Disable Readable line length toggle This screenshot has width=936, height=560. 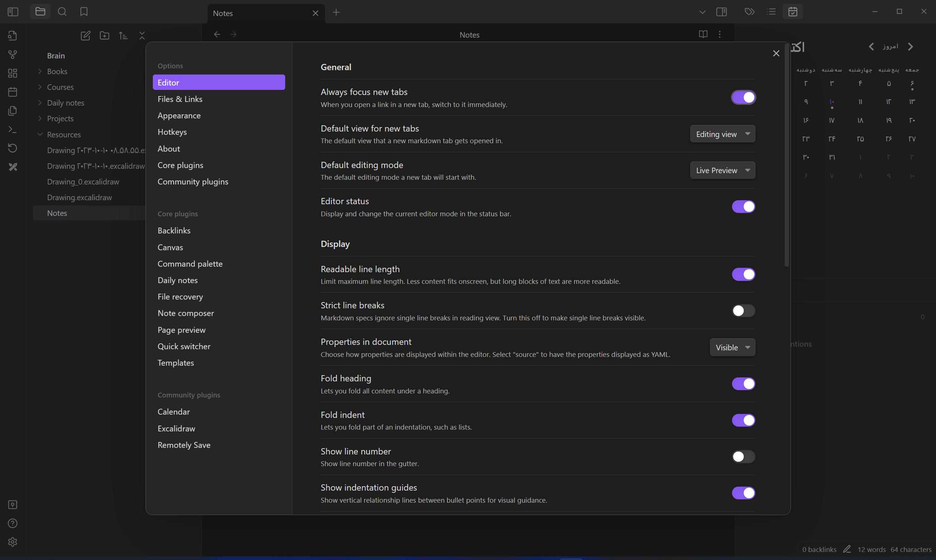pos(743,274)
